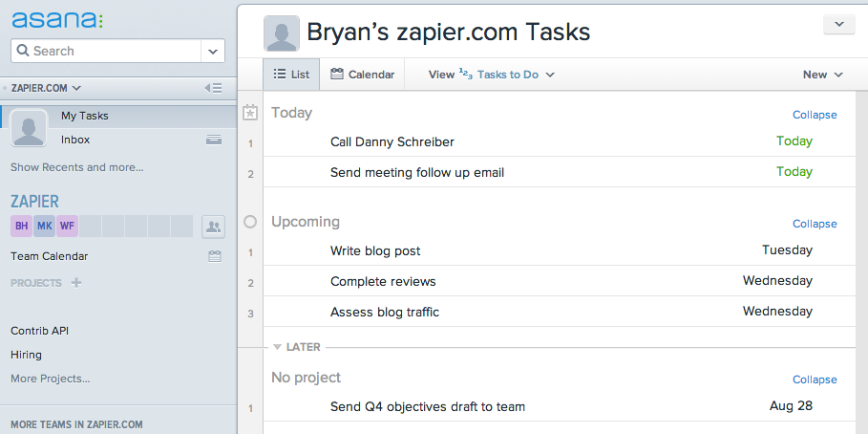
Task: Select the BH team member badge
Action: coord(22,227)
